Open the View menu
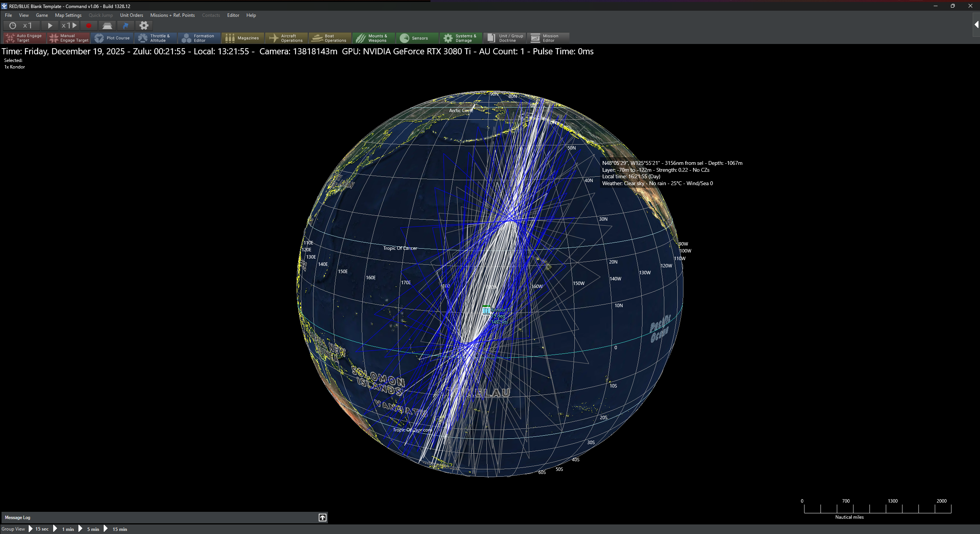Image resolution: width=980 pixels, height=534 pixels. [x=24, y=15]
